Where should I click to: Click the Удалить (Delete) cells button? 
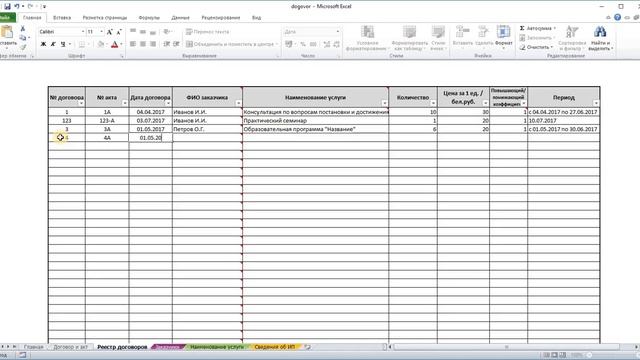(484, 37)
